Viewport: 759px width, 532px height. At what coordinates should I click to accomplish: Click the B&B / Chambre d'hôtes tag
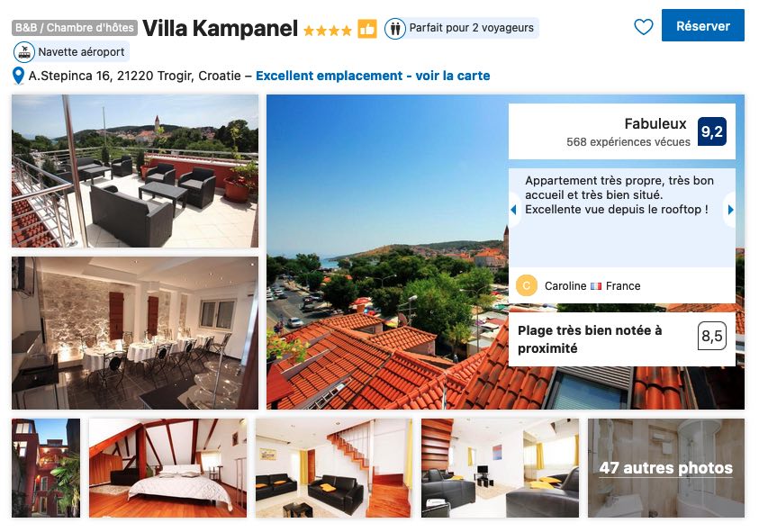click(75, 28)
